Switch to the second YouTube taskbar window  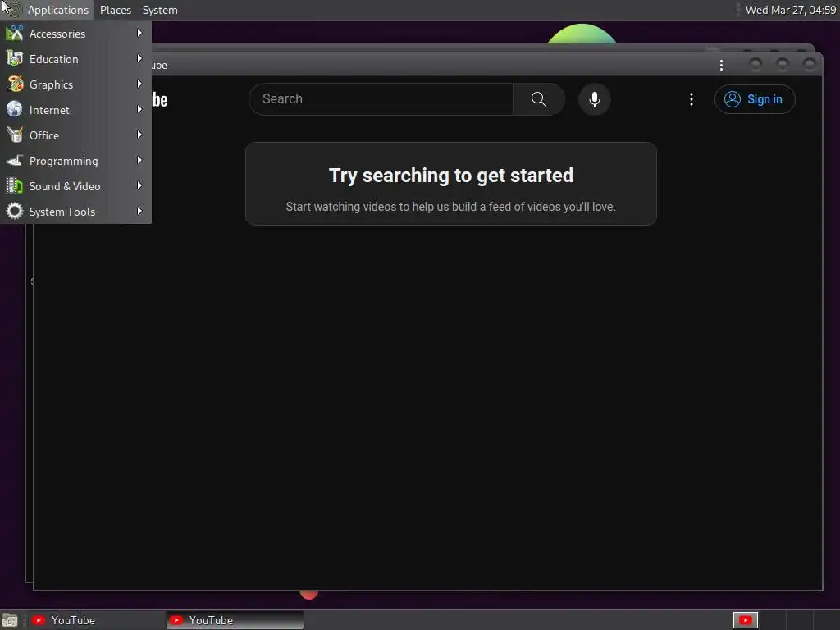point(235,620)
